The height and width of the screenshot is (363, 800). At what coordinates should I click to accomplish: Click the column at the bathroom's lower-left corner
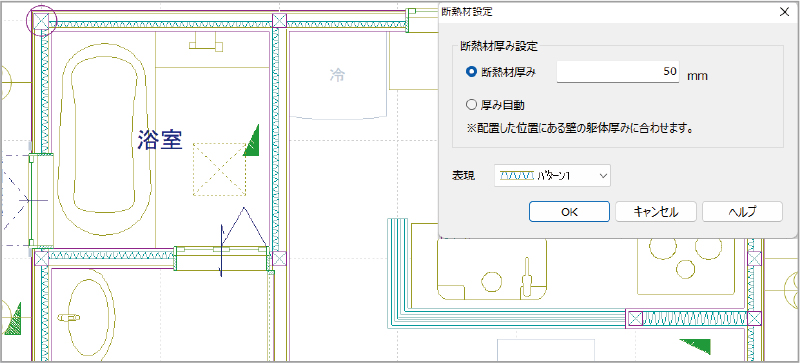pyautogui.click(x=41, y=258)
